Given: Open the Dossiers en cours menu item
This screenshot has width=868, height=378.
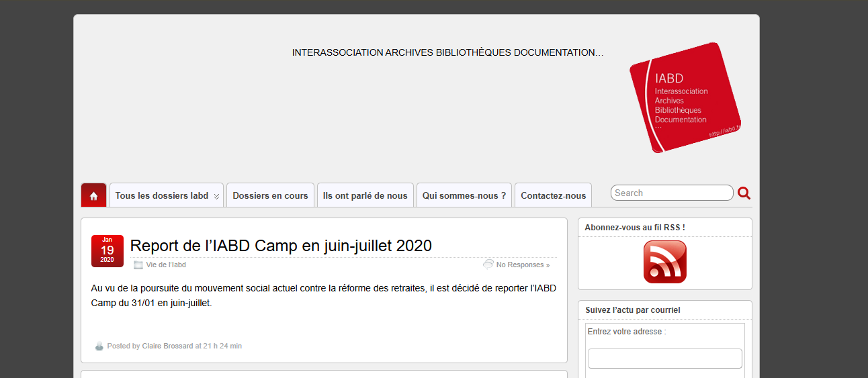Looking at the screenshot, I should pyautogui.click(x=270, y=195).
